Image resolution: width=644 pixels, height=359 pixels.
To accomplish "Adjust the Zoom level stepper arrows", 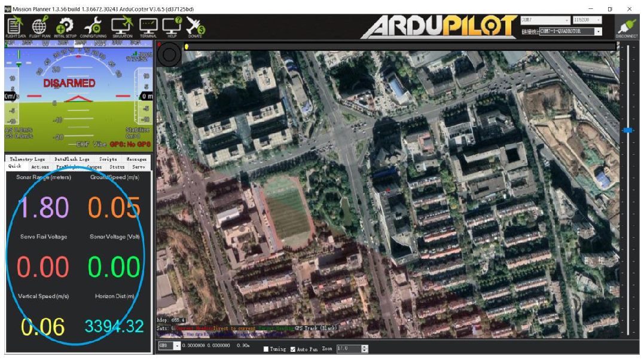I will pyautogui.click(x=365, y=348).
